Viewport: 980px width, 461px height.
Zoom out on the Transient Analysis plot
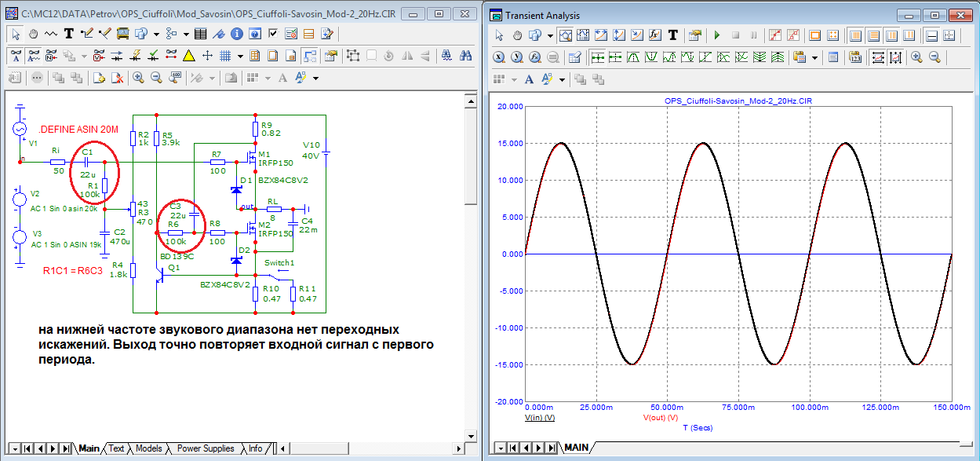(934, 57)
